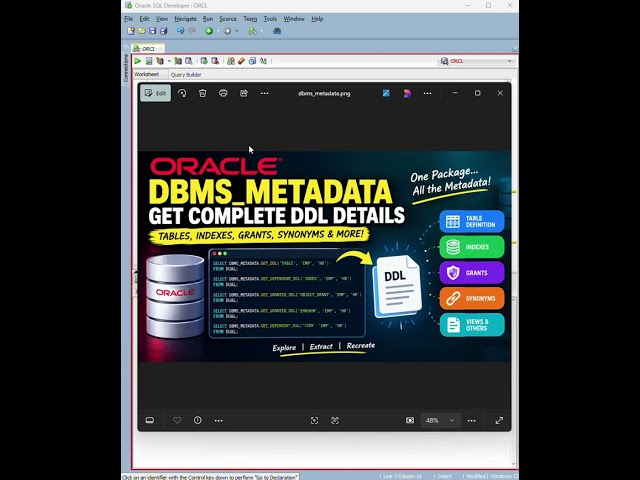Image resolution: width=640 pixels, height=480 pixels.
Task: Click the Run Script icon in worksheet toolbar
Action: point(149,61)
